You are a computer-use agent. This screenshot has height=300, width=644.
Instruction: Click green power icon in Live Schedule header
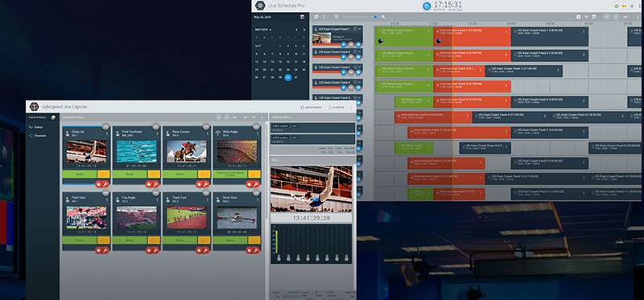(x=616, y=6)
